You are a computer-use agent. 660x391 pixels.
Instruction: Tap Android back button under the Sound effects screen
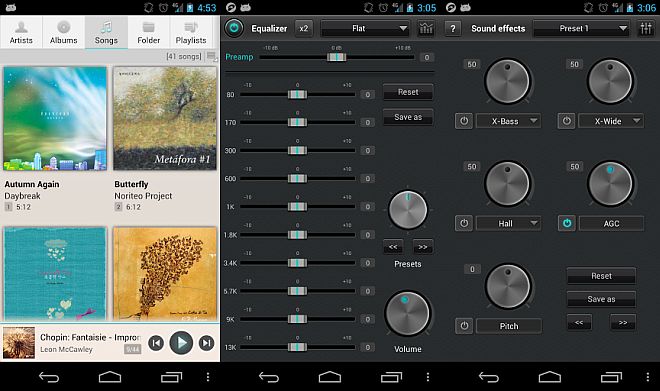tap(489, 377)
